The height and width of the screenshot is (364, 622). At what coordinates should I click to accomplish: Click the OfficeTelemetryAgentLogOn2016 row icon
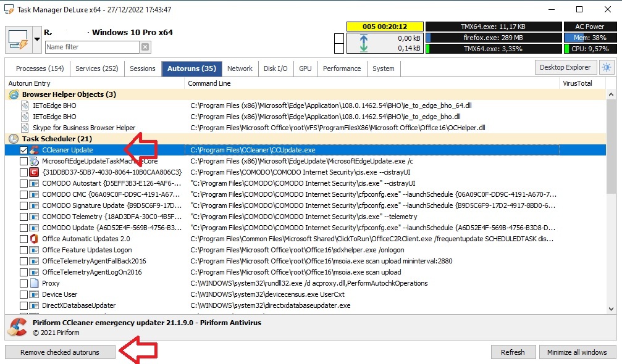pos(34,272)
